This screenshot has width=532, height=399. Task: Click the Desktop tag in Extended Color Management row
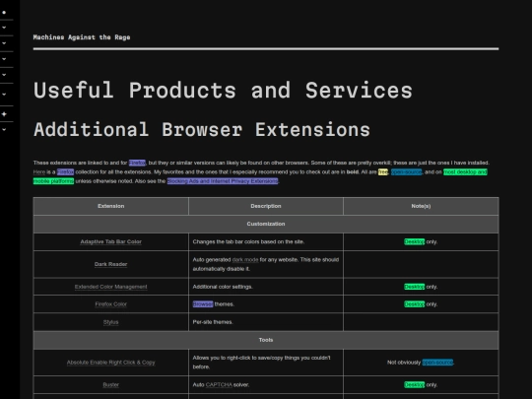414,287
